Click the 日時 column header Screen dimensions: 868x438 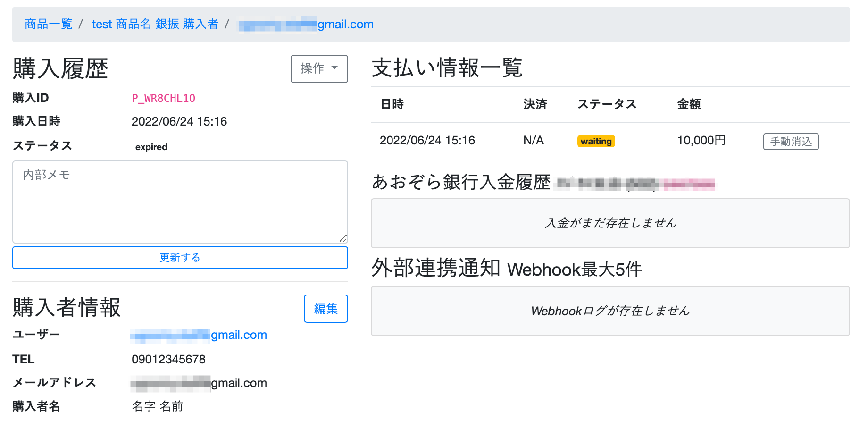pos(392,104)
